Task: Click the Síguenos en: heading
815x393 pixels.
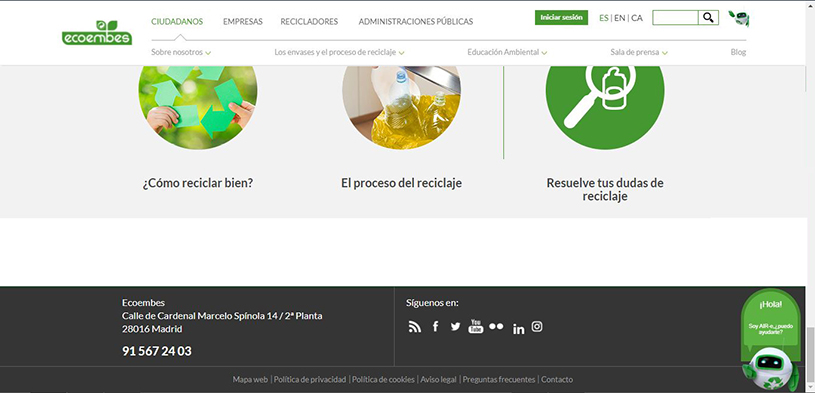Action: (432, 303)
